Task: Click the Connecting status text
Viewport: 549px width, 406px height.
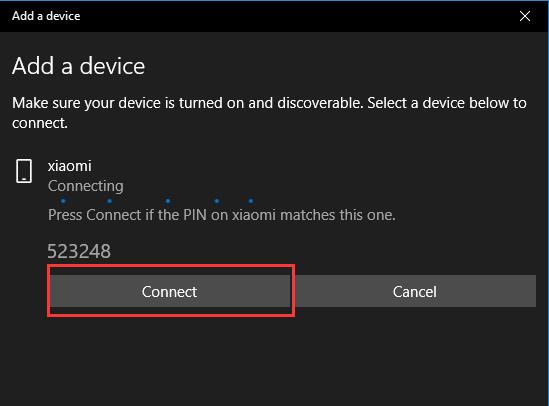Action: [x=86, y=186]
